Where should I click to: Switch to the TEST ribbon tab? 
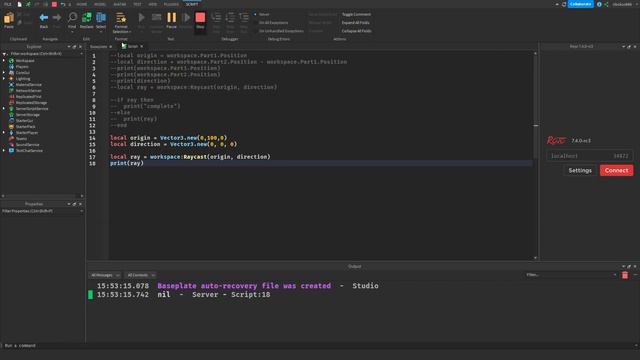click(137, 4)
